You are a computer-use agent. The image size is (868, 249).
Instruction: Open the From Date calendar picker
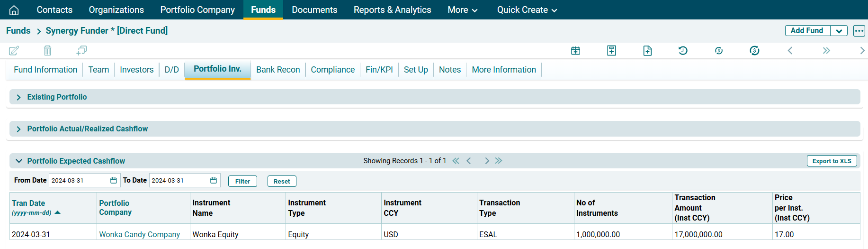tap(114, 180)
